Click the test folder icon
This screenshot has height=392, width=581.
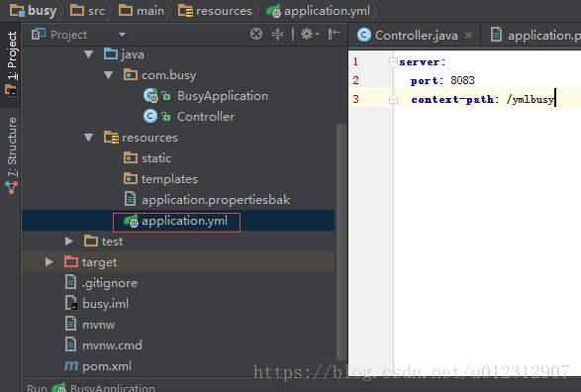point(91,241)
